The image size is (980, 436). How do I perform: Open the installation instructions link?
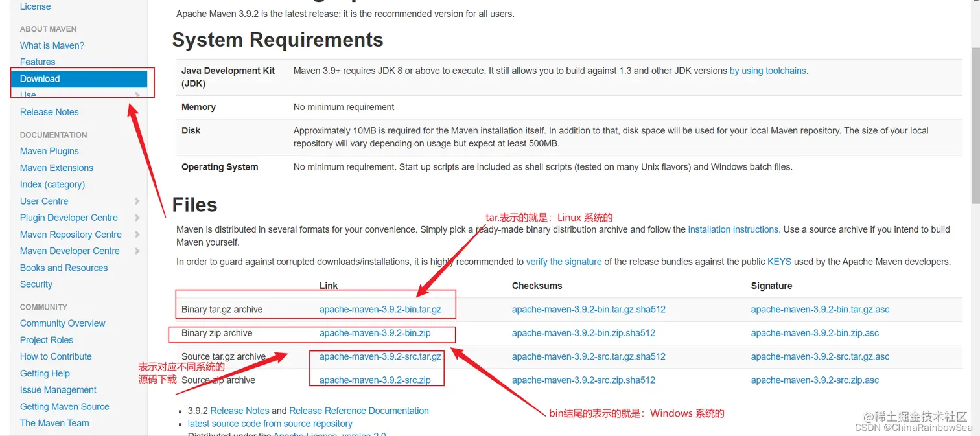(x=733, y=230)
